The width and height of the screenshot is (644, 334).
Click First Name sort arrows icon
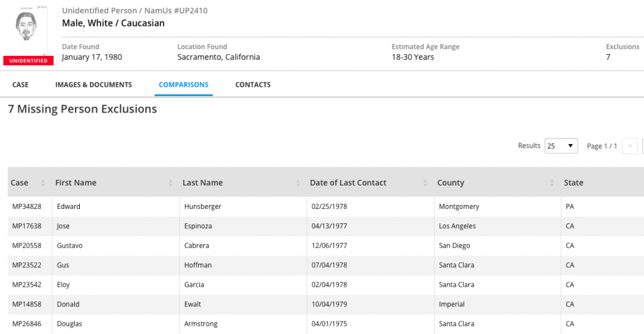pos(170,183)
